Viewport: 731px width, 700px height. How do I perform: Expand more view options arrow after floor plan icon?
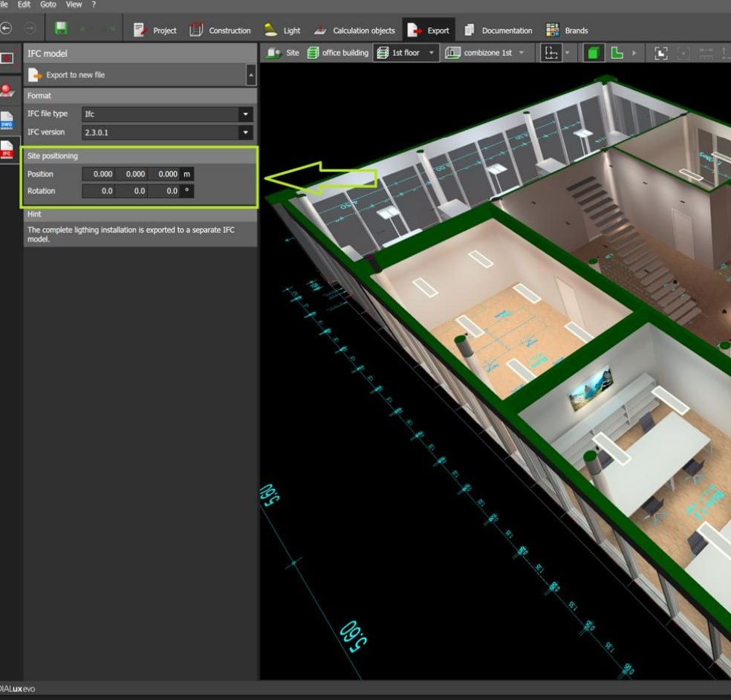click(x=634, y=54)
